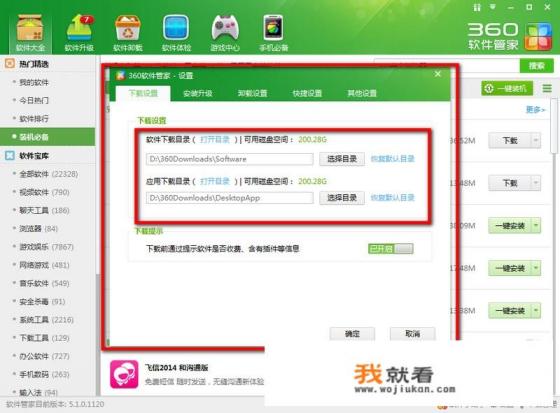This screenshot has height=413, width=560.
Task: Open title bar skin/feedback icon
Action: coord(477,7)
